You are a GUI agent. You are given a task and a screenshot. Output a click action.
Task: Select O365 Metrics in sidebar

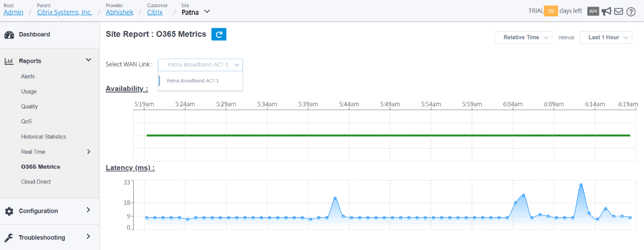pos(40,167)
